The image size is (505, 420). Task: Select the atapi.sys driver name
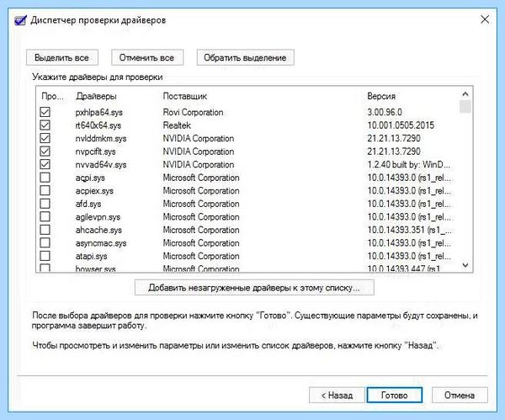(x=92, y=256)
